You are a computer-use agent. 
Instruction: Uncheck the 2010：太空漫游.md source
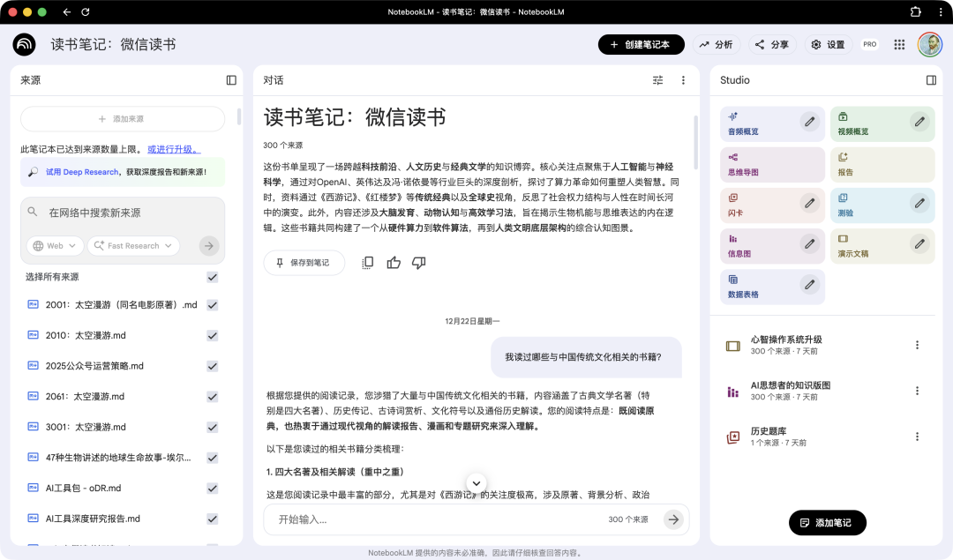click(x=212, y=335)
